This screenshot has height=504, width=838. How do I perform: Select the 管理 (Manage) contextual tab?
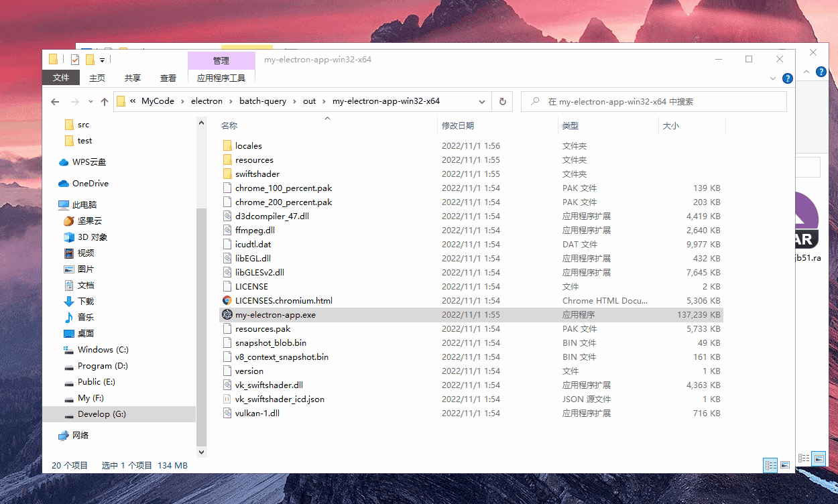click(x=221, y=60)
